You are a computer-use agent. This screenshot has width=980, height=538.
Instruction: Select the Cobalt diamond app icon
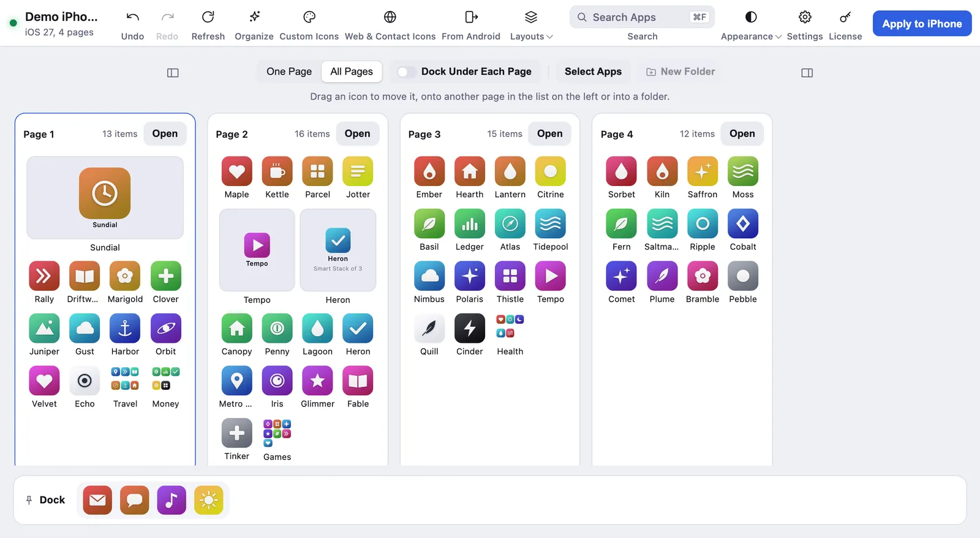pos(743,224)
